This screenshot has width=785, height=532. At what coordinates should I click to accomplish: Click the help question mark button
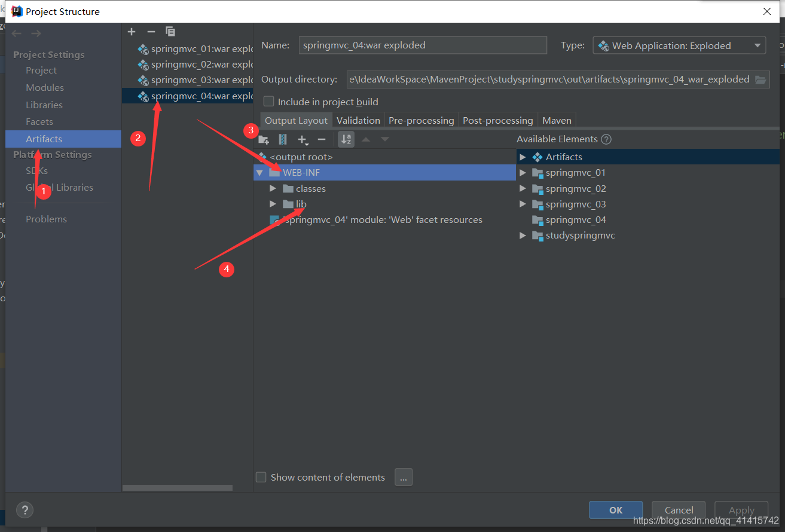(25, 510)
